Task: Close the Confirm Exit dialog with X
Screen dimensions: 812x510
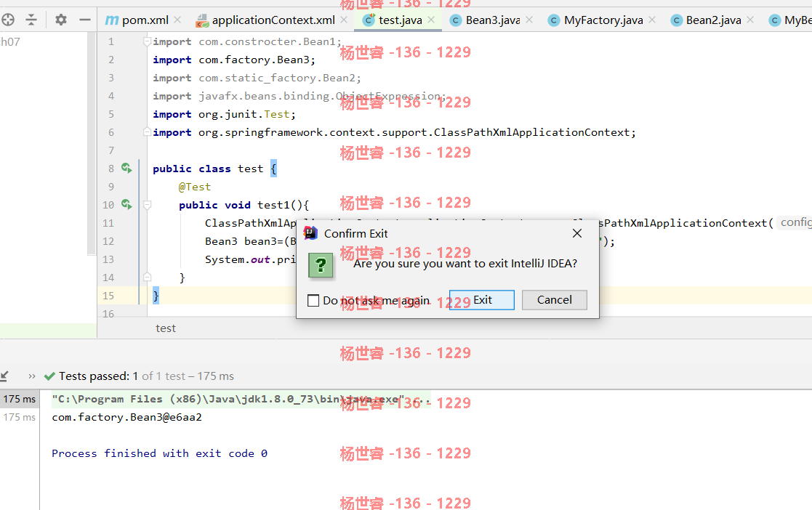Action: pyautogui.click(x=577, y=233)
